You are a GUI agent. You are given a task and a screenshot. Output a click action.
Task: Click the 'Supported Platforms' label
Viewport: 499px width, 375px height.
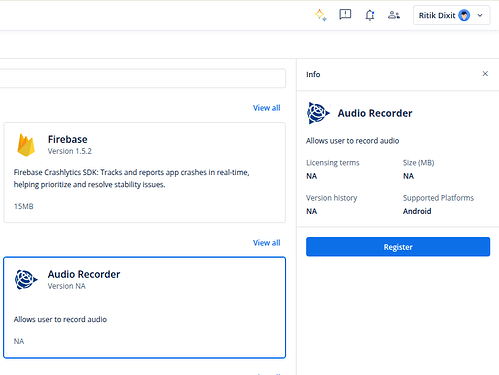tap(438, 198)
